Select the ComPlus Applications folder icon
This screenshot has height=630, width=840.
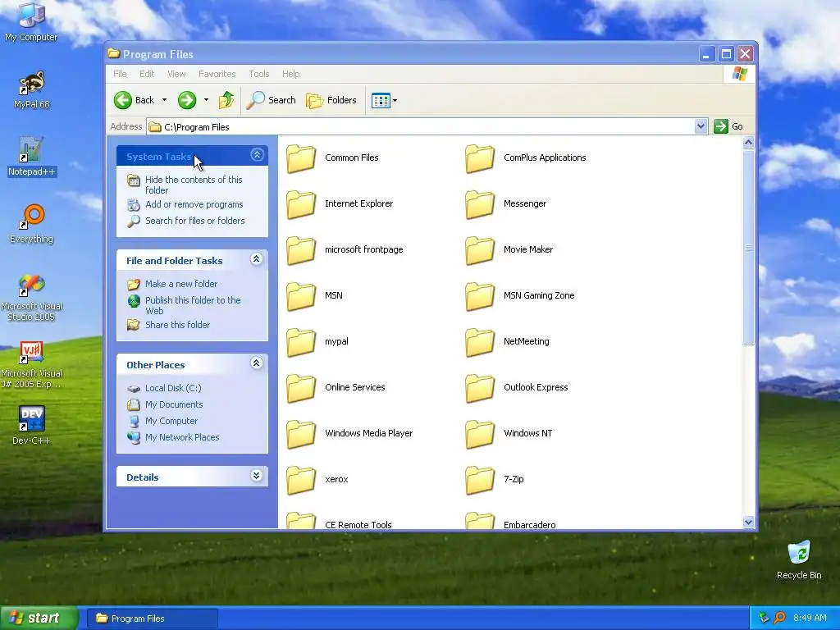(x=479, y=158)
